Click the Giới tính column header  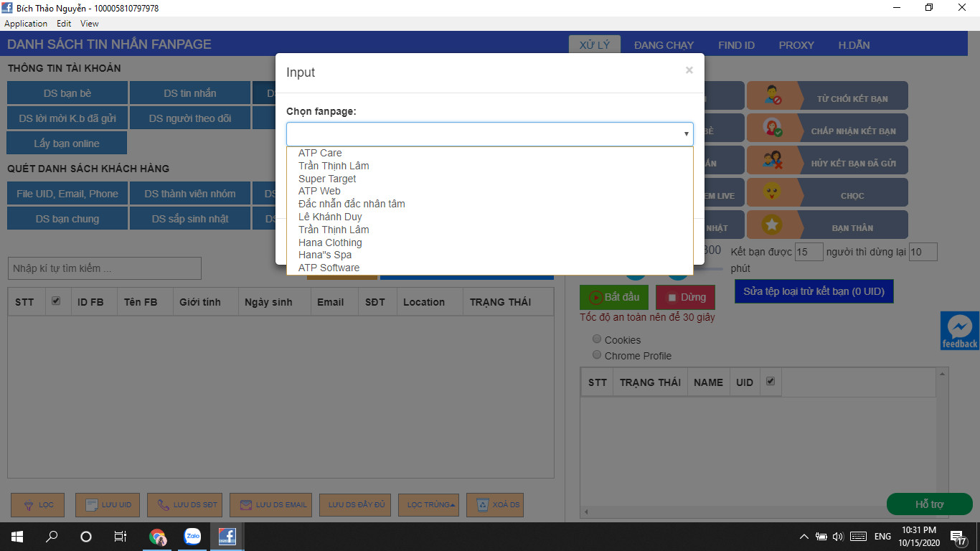point(200,302)
